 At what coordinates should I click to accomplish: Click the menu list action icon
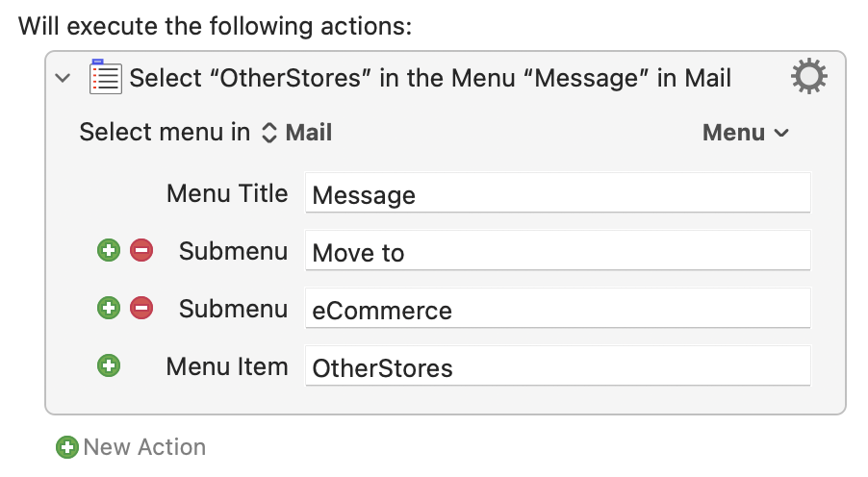point(105,76)
